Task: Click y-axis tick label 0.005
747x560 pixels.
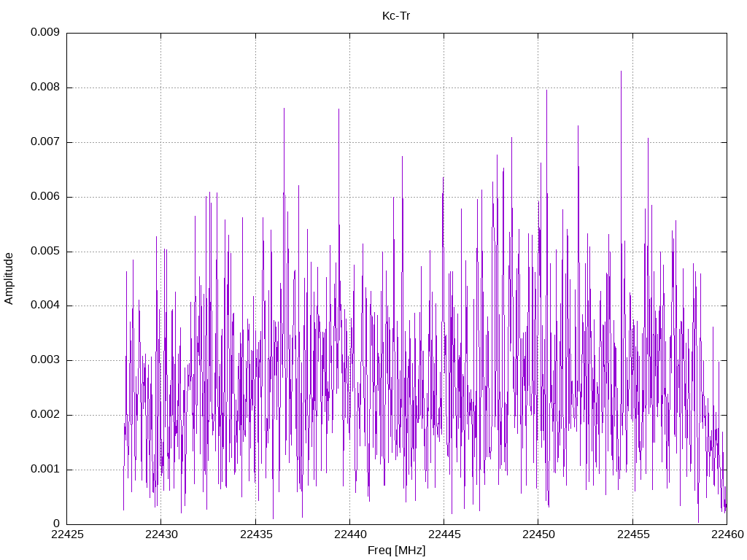Action: tap(45, 251)
